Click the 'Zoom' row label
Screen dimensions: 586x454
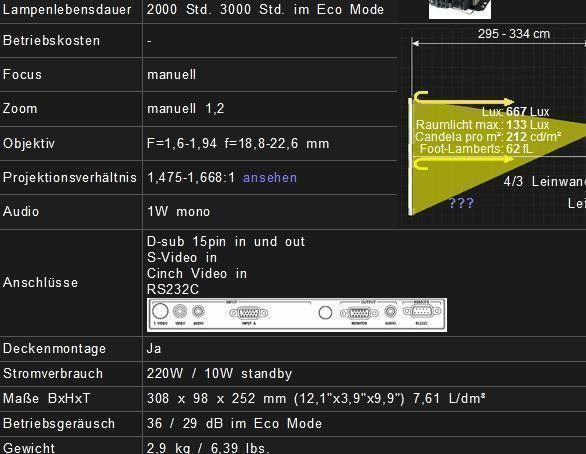coord(20,109)
